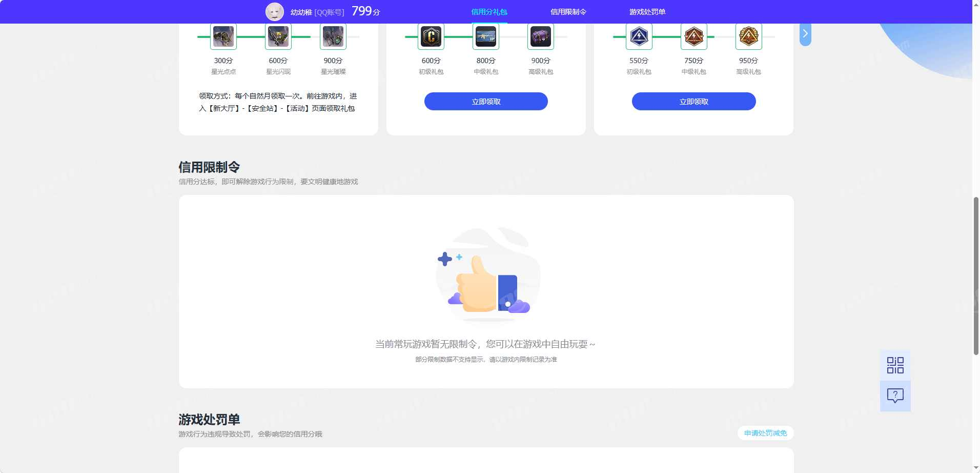Switch to the 信用分礼包 tab
The height and width of the screenshot is (473, 980).
tap(489, 12)
